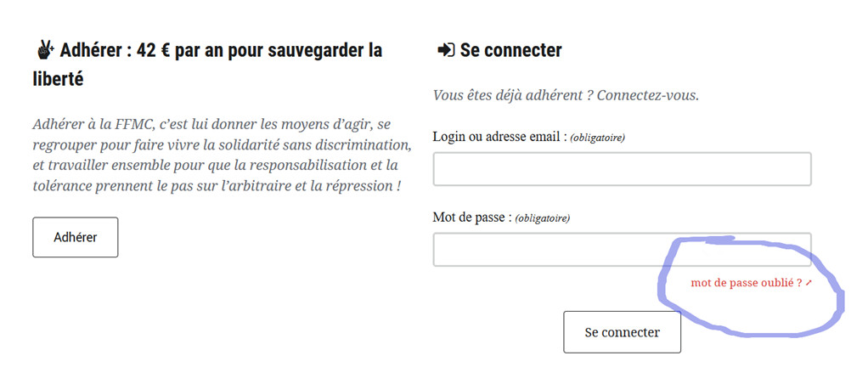Open the mot de passe oublié link
Screen dimensions: 868x384
pos(747,283)
